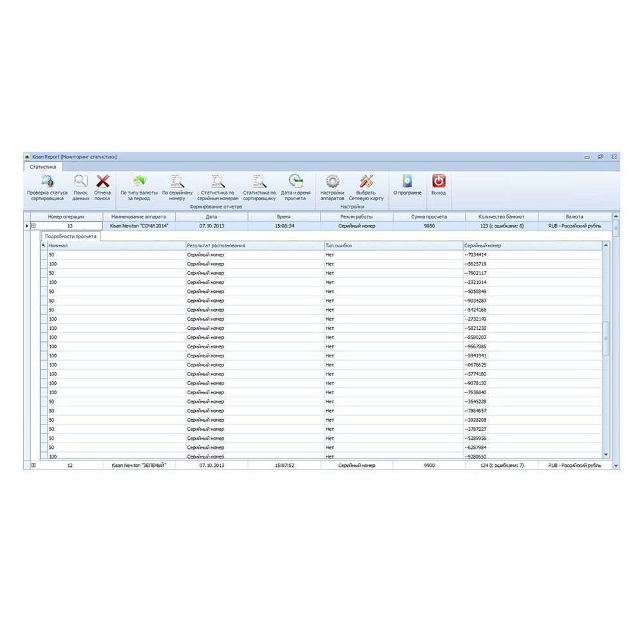644x644 pixels.
Task: Sort by Валюта column header
Action: (x=574, y=217)
